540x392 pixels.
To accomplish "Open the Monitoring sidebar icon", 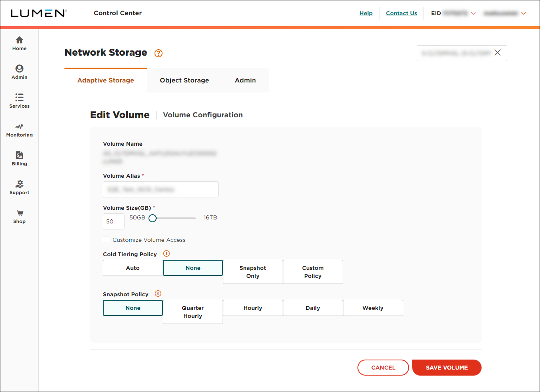I will click(x=19, y=126).
